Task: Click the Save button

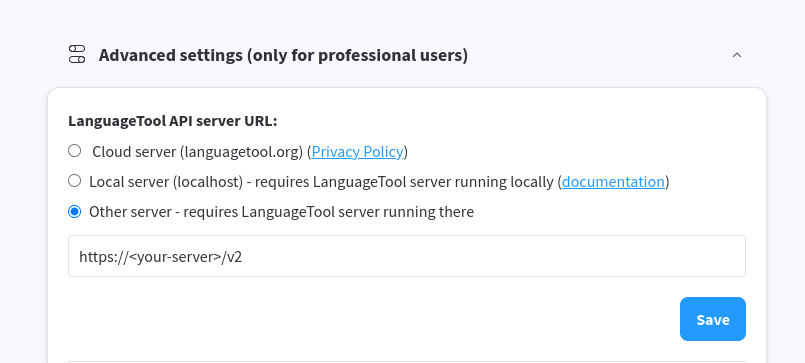Action: (x=713, y=319)
